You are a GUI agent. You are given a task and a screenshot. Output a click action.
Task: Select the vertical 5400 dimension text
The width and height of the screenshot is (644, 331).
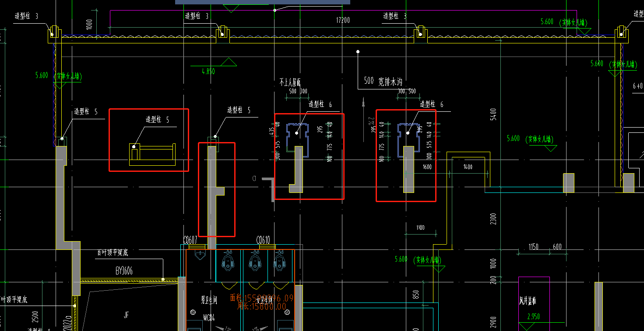[x=494, y=114]
